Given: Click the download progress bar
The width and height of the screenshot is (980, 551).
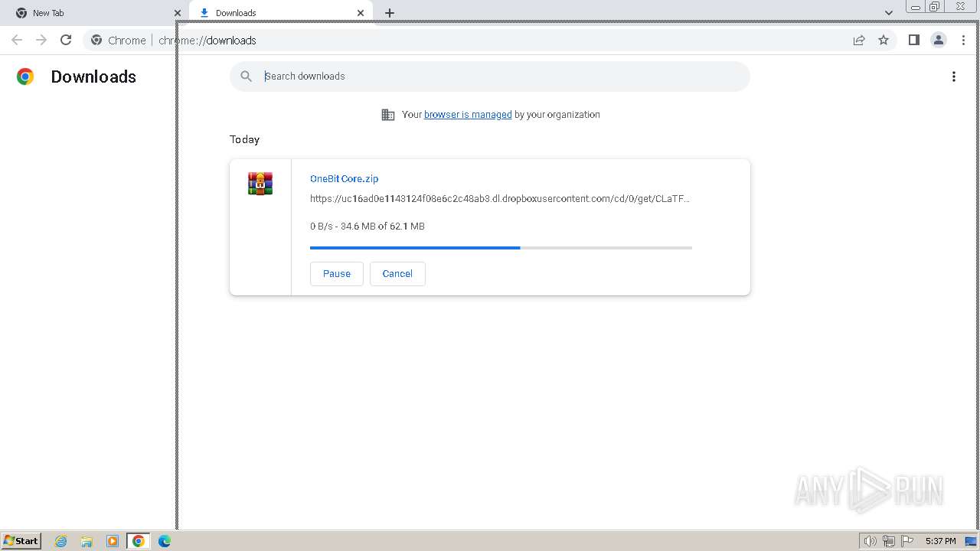Looking at the screenshot, I should click(501, 248).
